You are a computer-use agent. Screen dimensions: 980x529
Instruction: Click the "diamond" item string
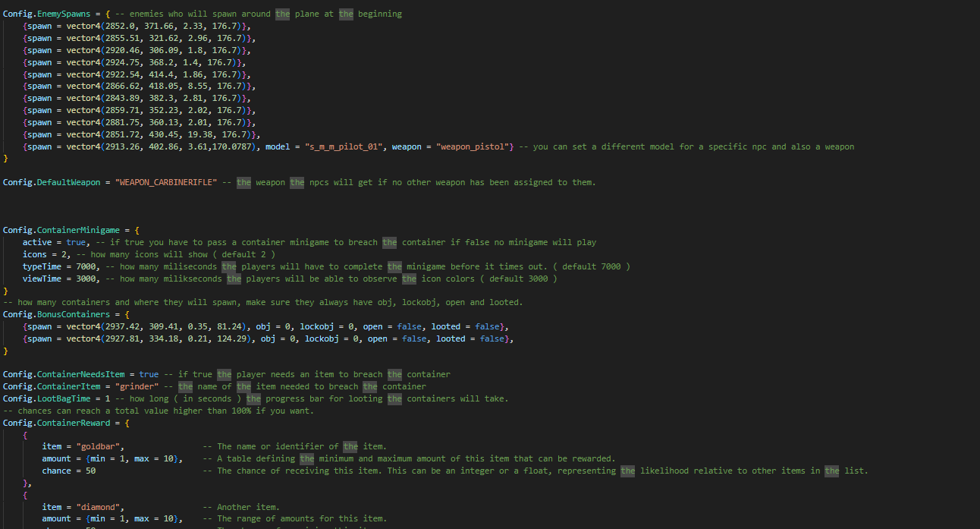[x=100, y=507]
